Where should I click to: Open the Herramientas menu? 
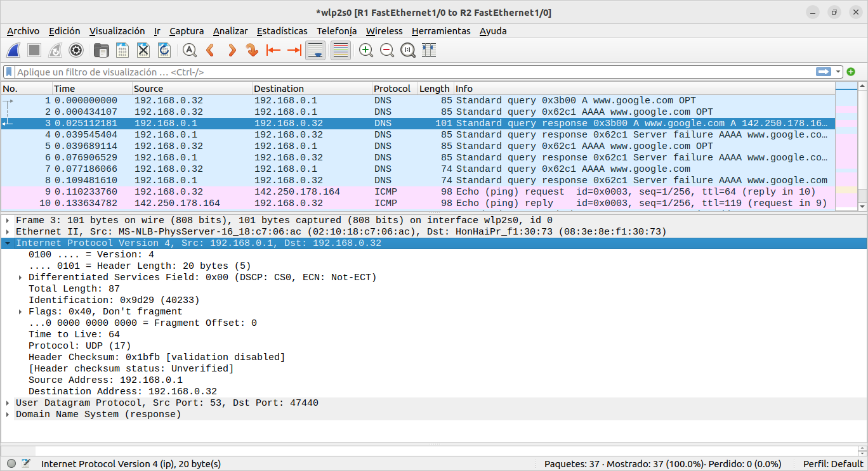coord(441,31)
